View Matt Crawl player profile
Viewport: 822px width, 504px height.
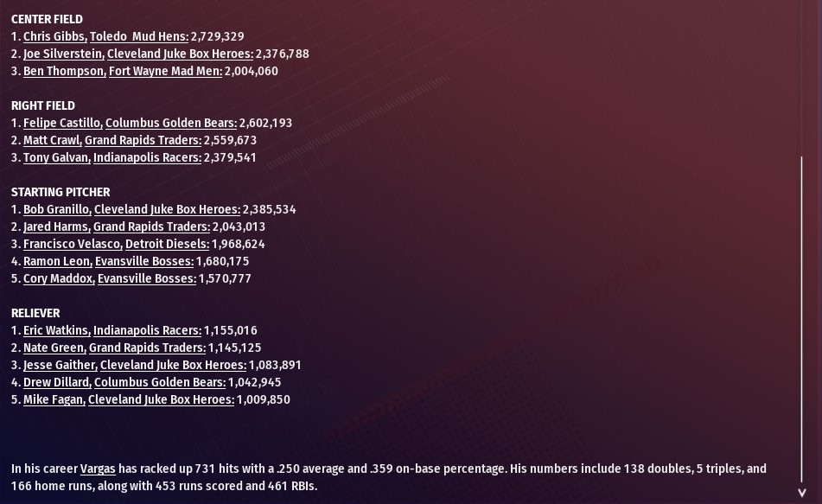pos(52,140)
